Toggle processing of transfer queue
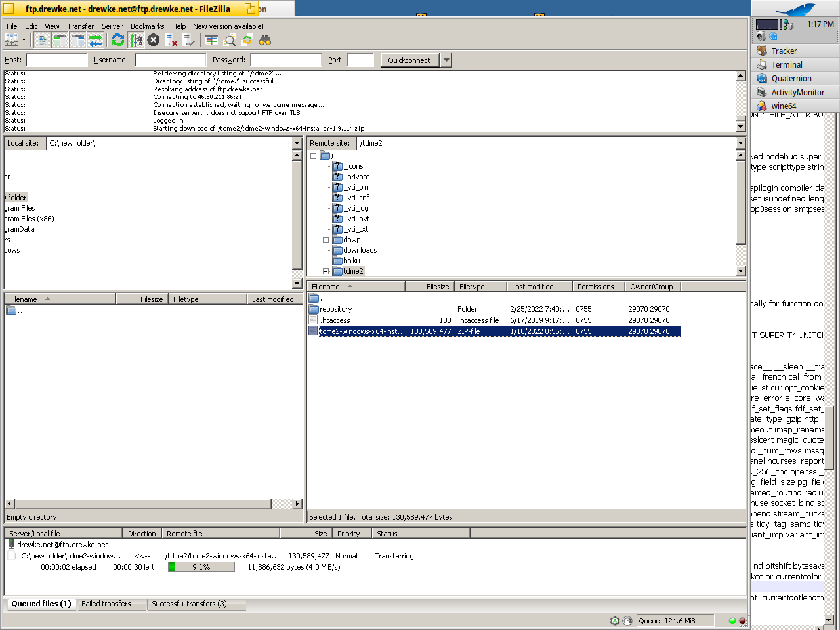 click(x=136, y=40)
